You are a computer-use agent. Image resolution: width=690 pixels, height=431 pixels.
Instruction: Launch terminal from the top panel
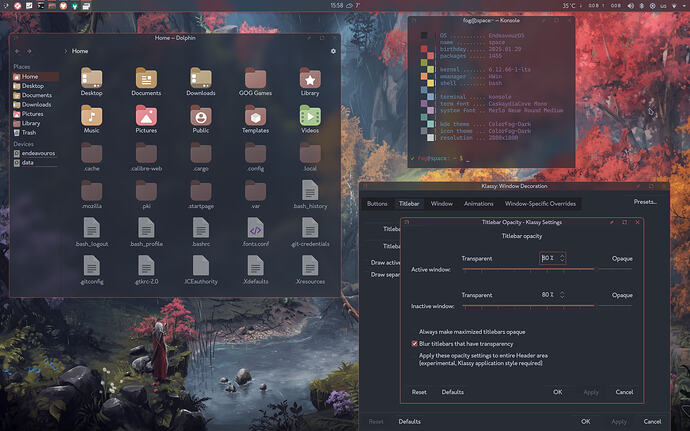(x=40, y=6)
